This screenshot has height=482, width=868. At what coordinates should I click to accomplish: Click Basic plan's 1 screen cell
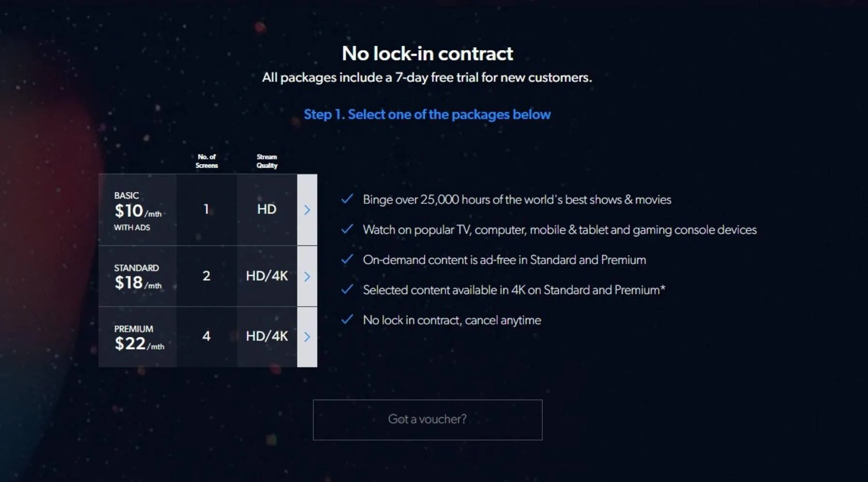click(x=206, y=209)
